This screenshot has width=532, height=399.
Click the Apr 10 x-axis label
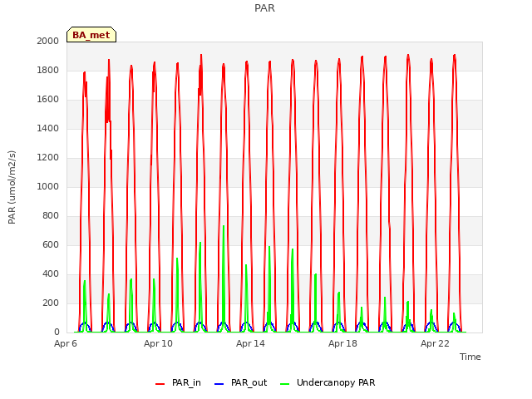click(158, 343)
